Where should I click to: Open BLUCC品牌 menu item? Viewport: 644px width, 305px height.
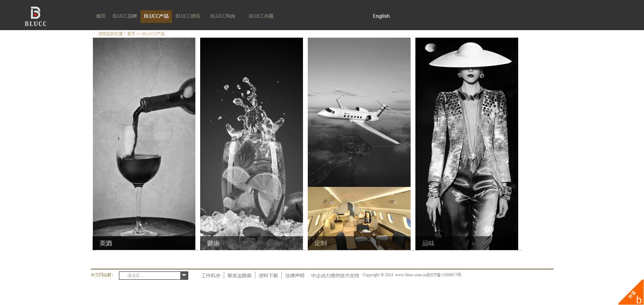pos(125,16)
